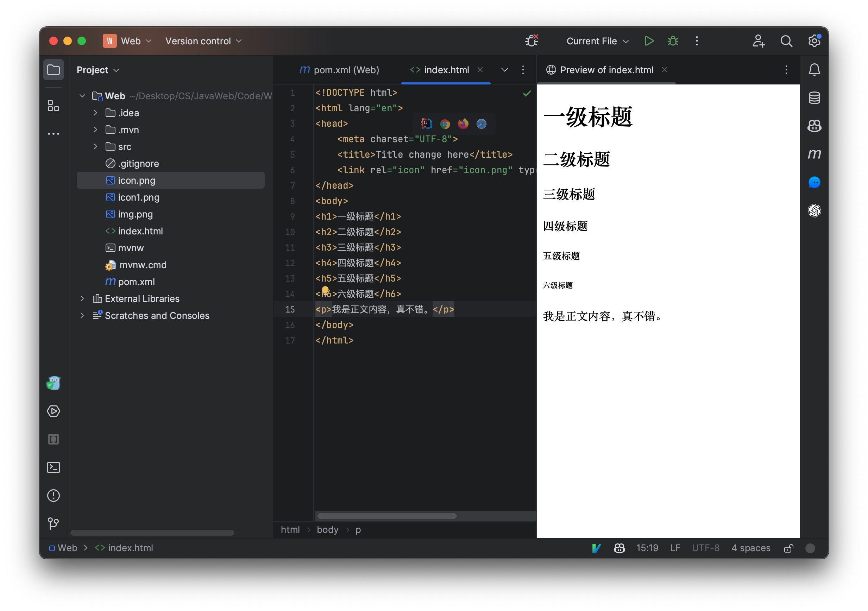
Task: Close the index.html editor tab
Action: pyautogui.click(x=480, y=70)
